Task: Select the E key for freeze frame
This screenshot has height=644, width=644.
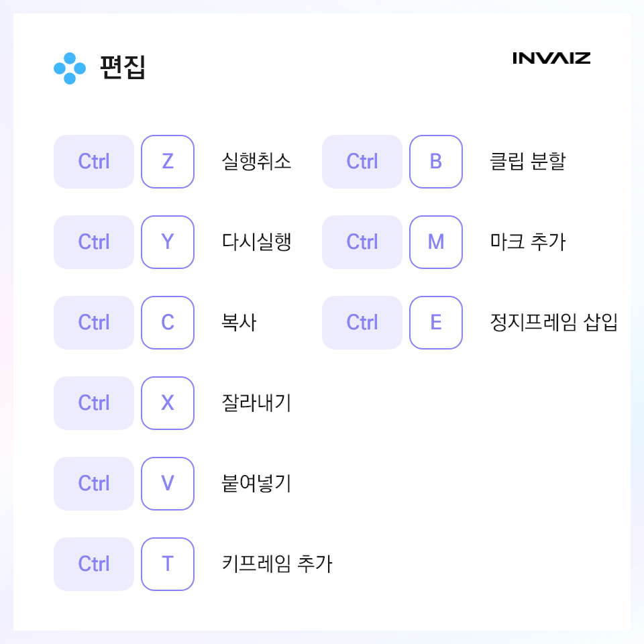Action: click(436, 323)
